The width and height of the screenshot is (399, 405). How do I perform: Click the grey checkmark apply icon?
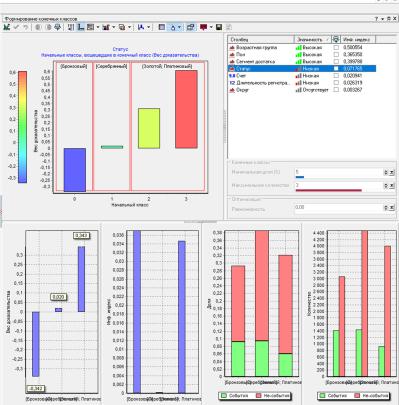pyautogui.click(x=16, y=28)
